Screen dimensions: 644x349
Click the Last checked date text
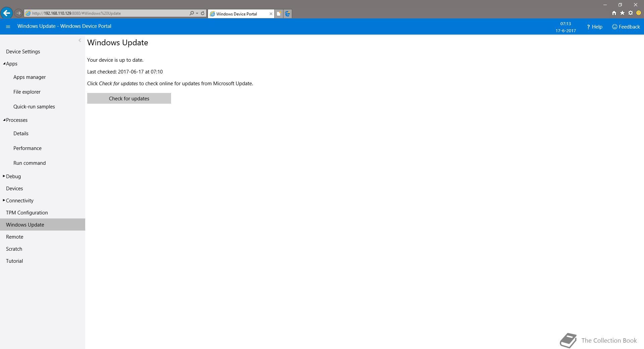[125, 72]
